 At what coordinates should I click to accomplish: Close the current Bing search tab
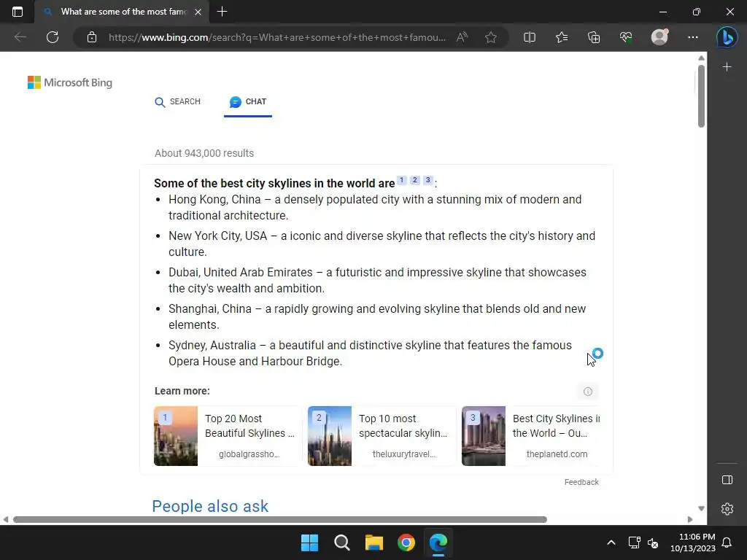198,12
